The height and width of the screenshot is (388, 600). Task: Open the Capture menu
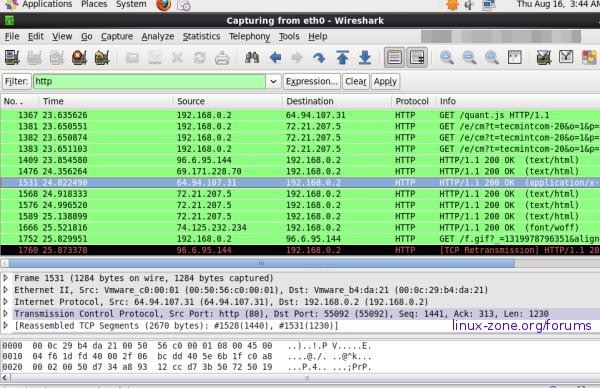(x=117, y=36)
